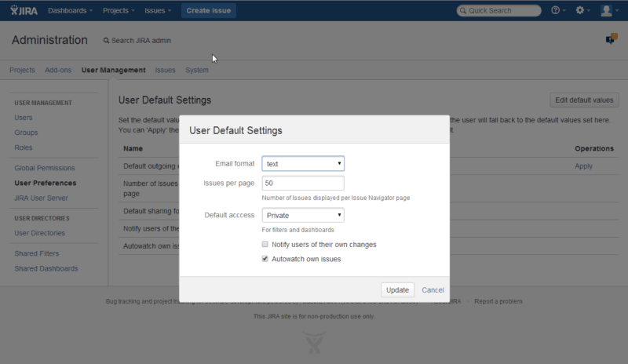Expand the Issues header menu
This screenshot has width=628, height=364.
158,10
